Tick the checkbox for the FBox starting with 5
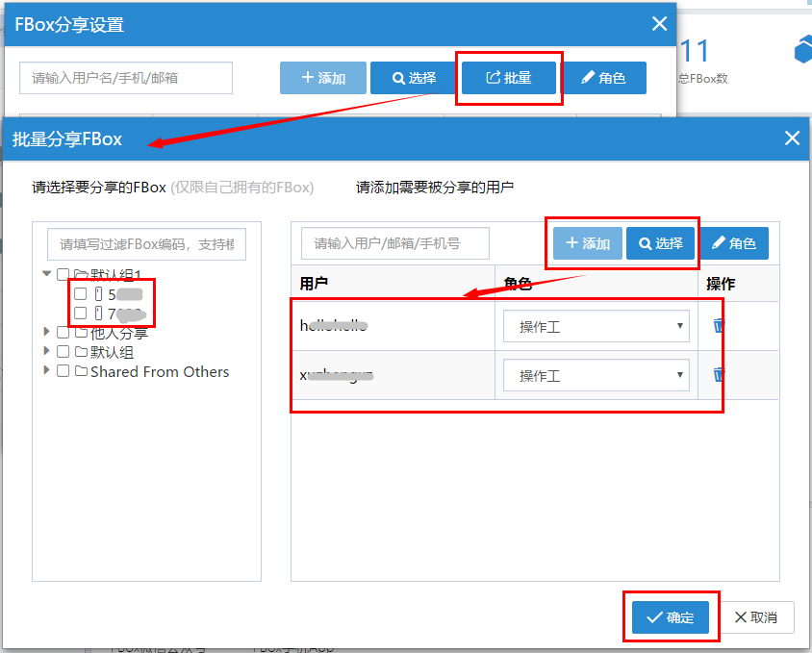 (x=81, y=294)
